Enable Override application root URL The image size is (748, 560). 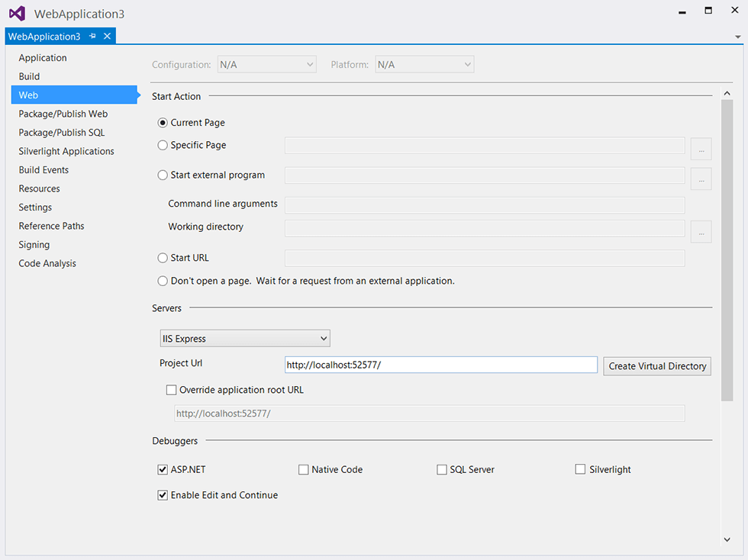[171, 390]
